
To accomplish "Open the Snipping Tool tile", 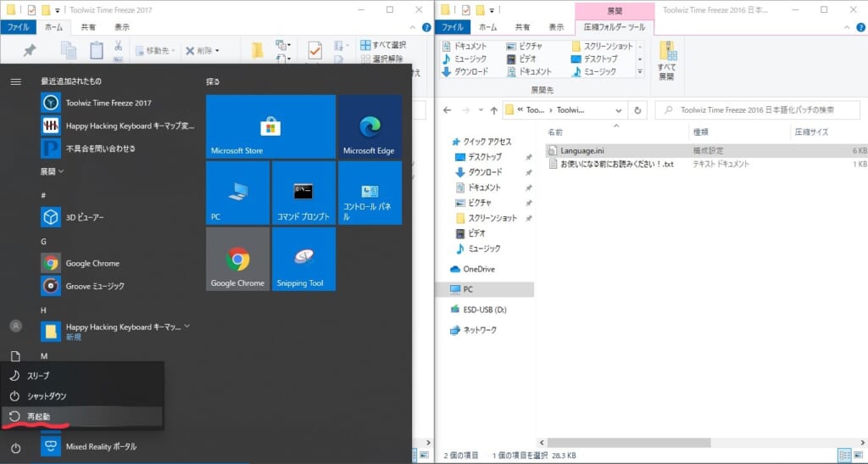I will coord(304,259).
